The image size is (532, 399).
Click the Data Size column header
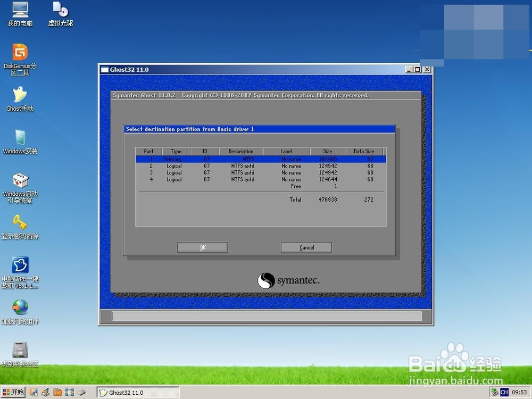pyautogui.click(x=364, y=151)
